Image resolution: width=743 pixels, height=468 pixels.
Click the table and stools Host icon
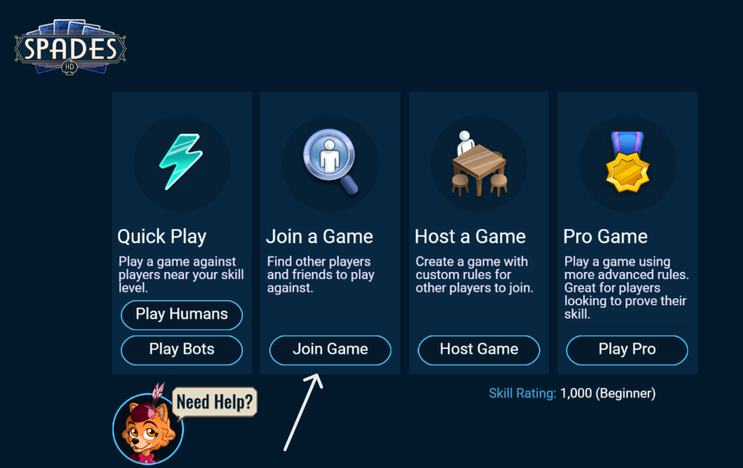point(479,163)
